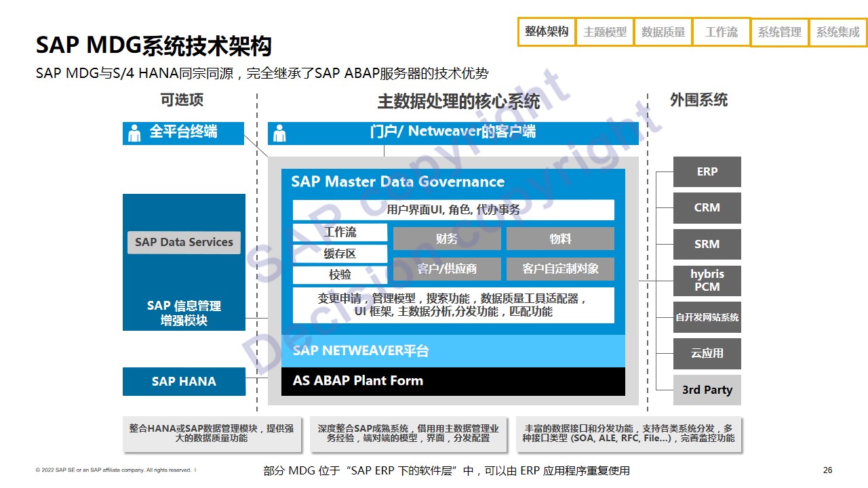Click the person icon beside 全平台终端

pos(135,133)
